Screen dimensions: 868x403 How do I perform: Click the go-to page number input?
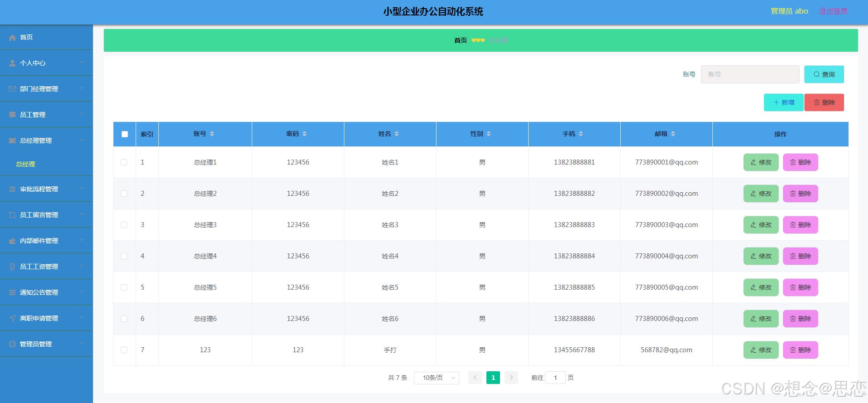(555, 378)
